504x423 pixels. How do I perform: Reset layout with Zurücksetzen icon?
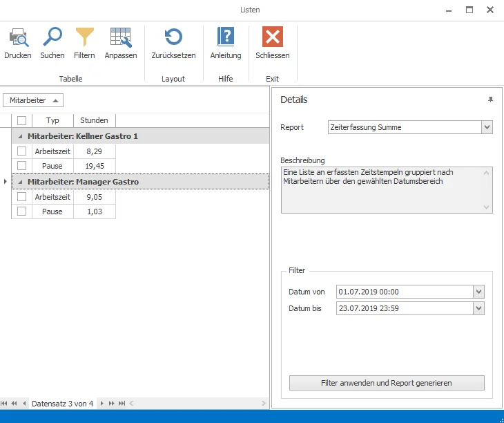click(173, 37)
